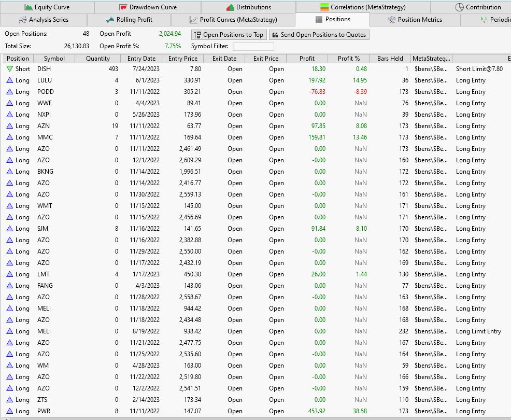Screen dimensions: 511x420
Task: Focus the Symbol Filter text box
Action: point(253,46)
